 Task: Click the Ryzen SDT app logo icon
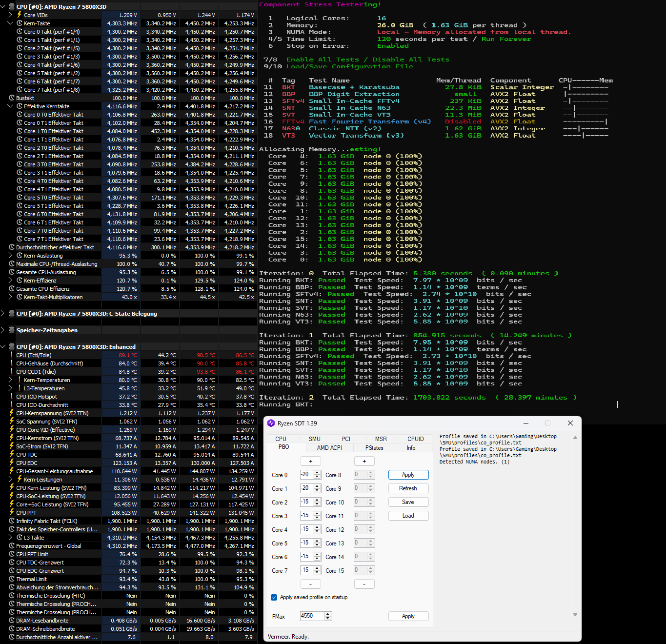click(x=271, y=423)
